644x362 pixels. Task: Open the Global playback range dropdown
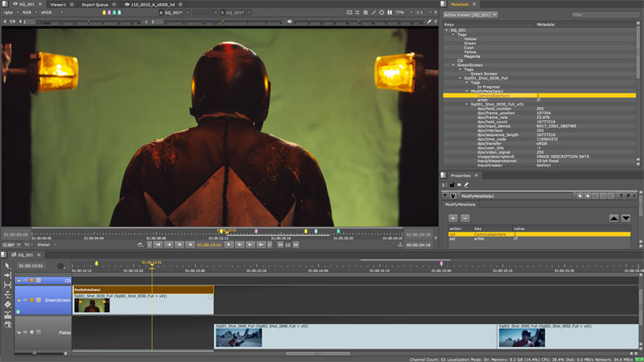(x=47, y=245)
